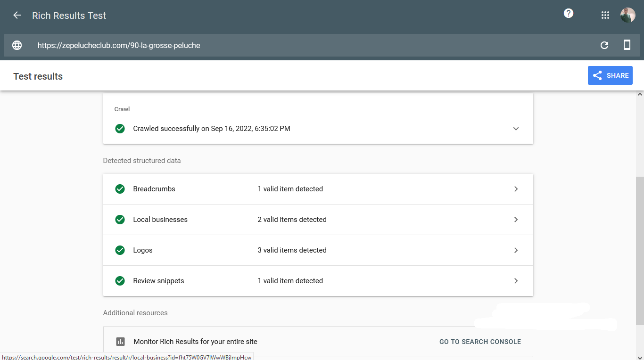Viewport: 644px width, 360px height.
Task: Open Local businesses row chevron
Action: [x=516, y=220]
